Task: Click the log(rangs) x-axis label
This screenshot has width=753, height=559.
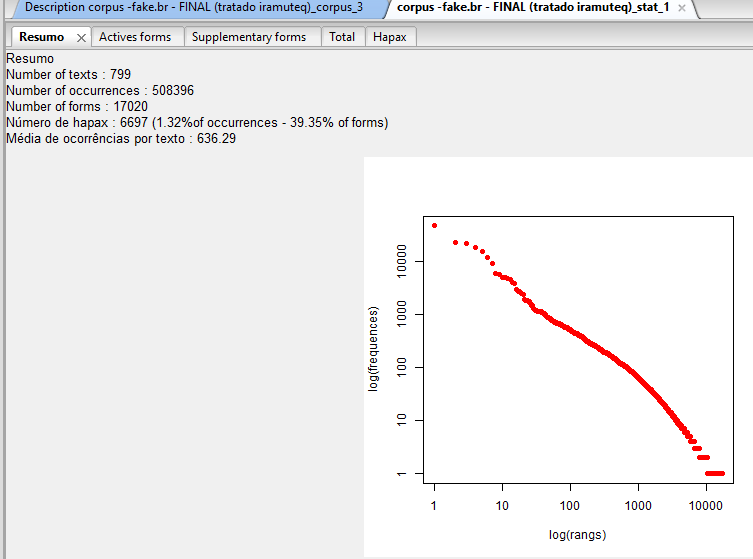Action: click(577, 534)
